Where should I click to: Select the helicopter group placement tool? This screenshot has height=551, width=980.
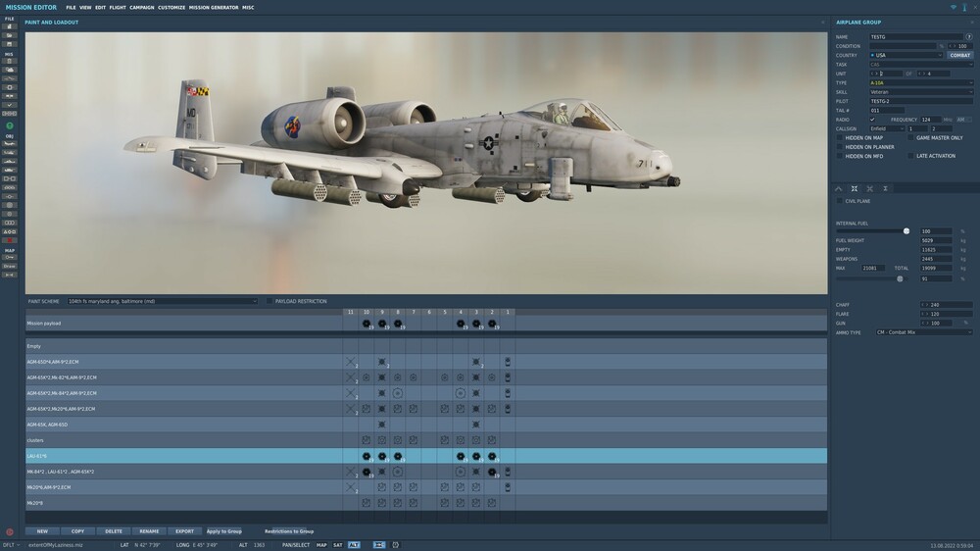[10, 152]
